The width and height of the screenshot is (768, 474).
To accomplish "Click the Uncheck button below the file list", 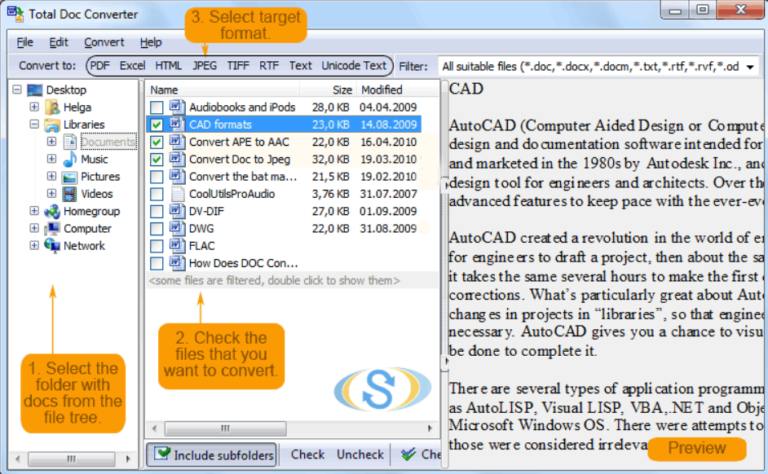I will pos(360,455).
